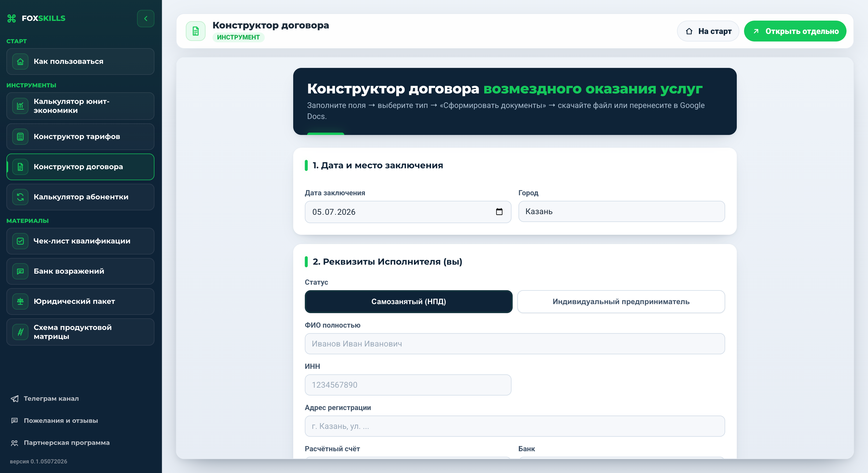Open the calendar picker icon

499,212
